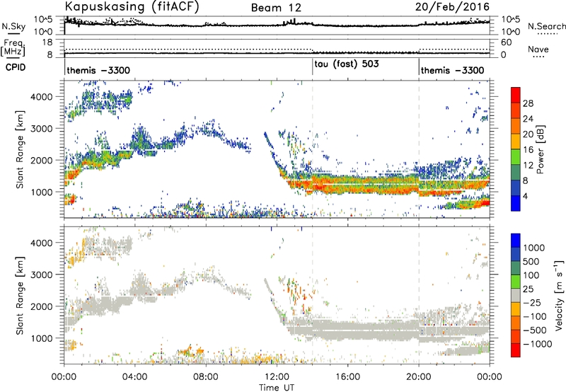Viewport: 566px width, 392px height.
Task: Click the CPID row label
Action: coord(16,67)
